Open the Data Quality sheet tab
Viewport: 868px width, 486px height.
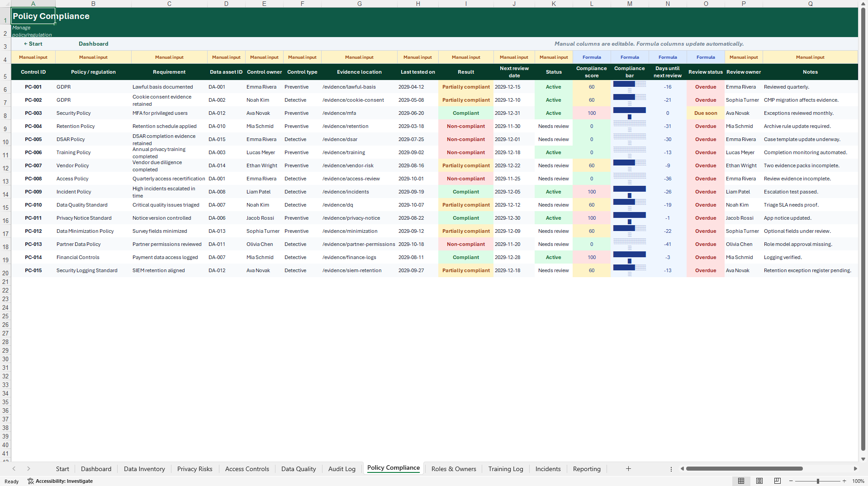point(299,469)
